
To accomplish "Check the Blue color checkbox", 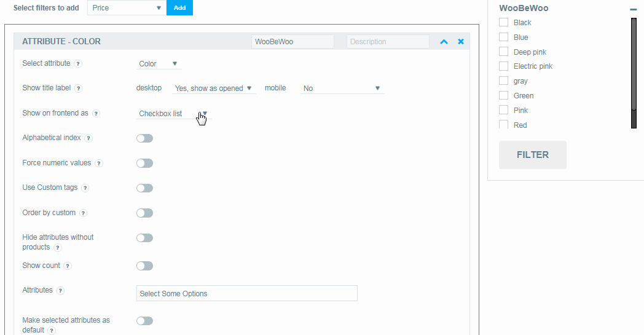I will [503, 37].
